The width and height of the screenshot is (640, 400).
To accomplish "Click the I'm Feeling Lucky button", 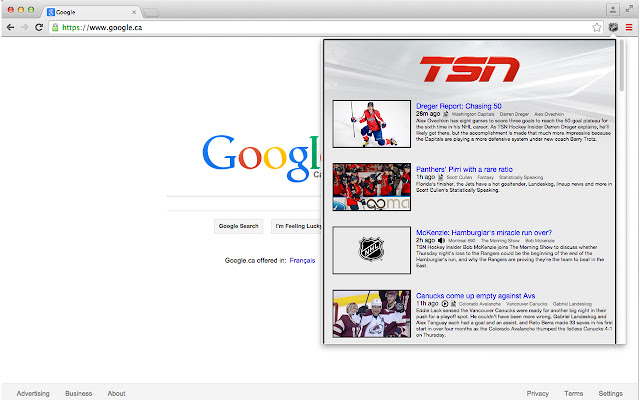I will [297, 226].
